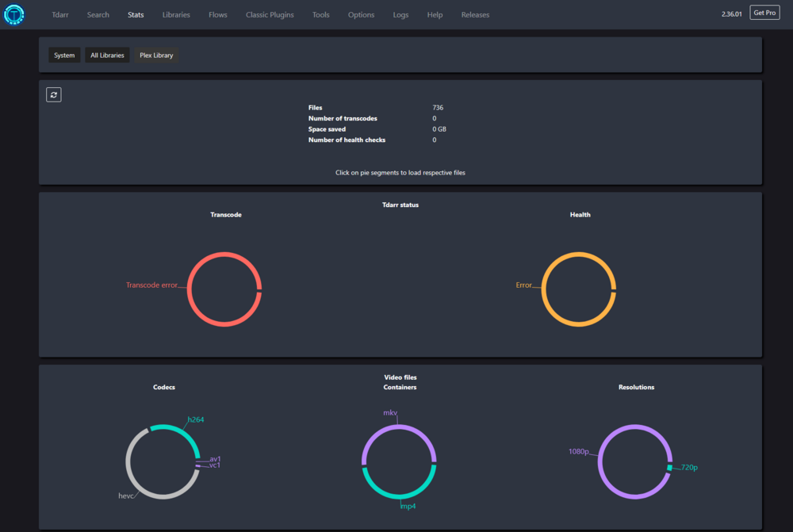Click the Transcode error label
The image size is (793, 532).
coord(151,285)
